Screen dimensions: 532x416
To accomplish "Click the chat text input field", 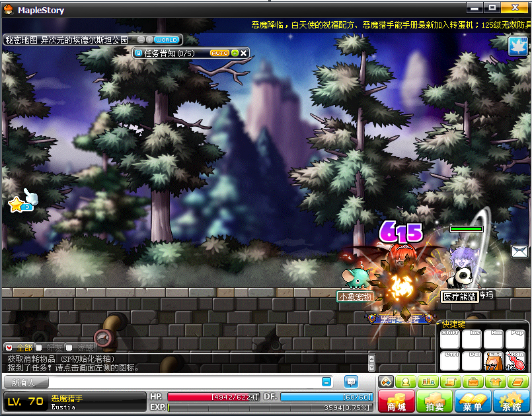I will pos(184,382).
